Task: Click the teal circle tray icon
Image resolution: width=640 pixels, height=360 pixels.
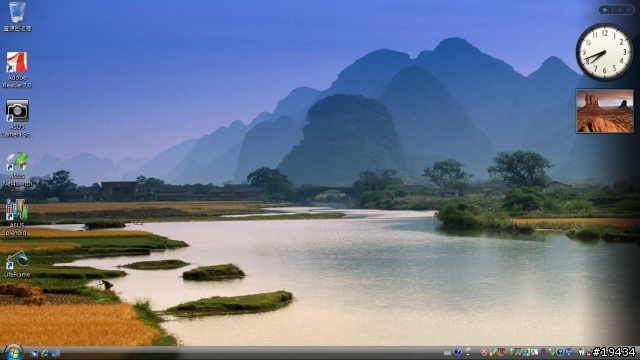Action: pos(560,352)
